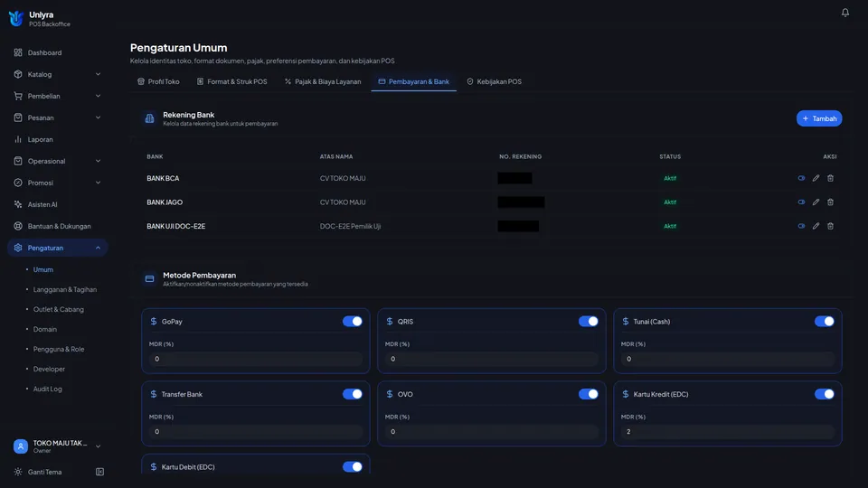Open notifications bell icon
The height and width of the screenshot is (488, 868).
[x=844, y=12]
